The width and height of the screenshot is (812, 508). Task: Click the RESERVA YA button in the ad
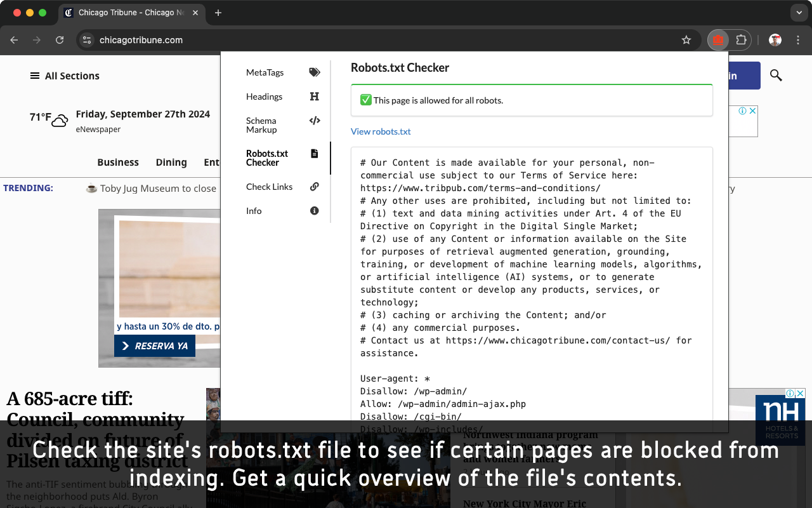[154, 345]
